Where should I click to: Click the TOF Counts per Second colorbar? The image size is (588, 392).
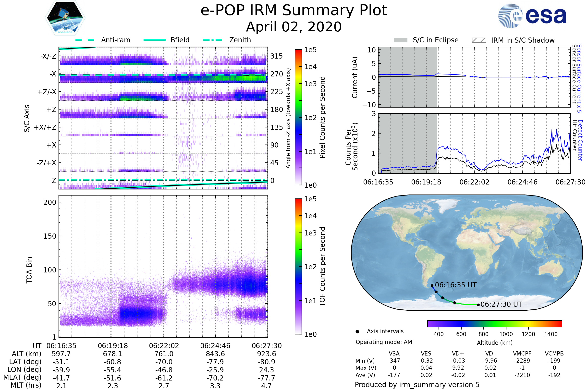pos(298,266)
